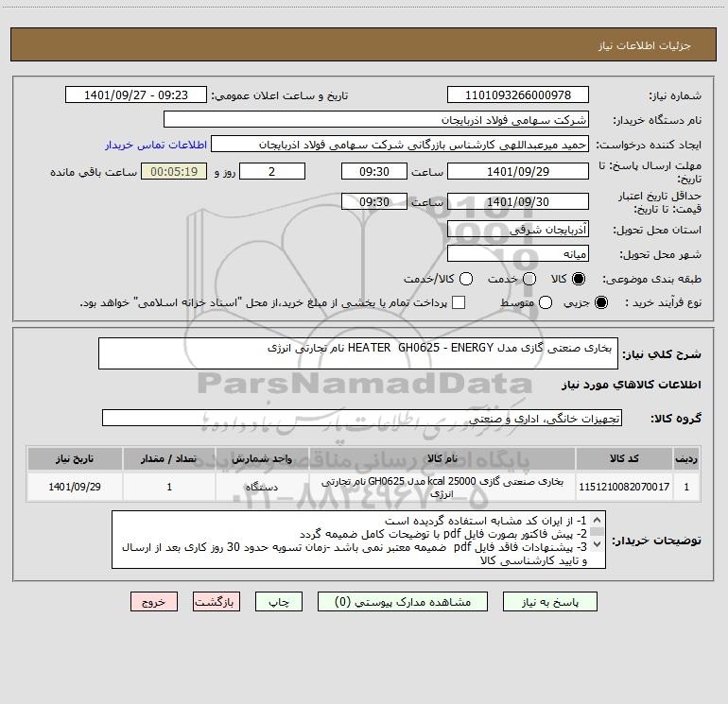Click the unit cell دستگاه

tap(262, 487)
